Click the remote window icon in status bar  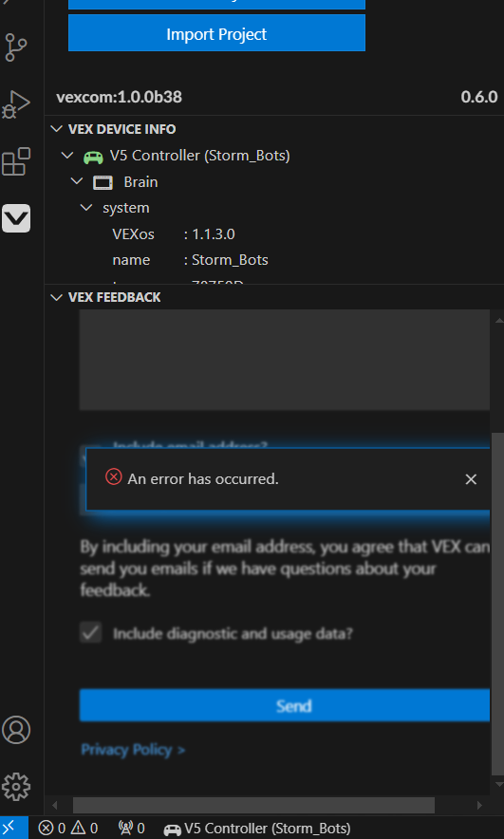[x=13, y=829]
